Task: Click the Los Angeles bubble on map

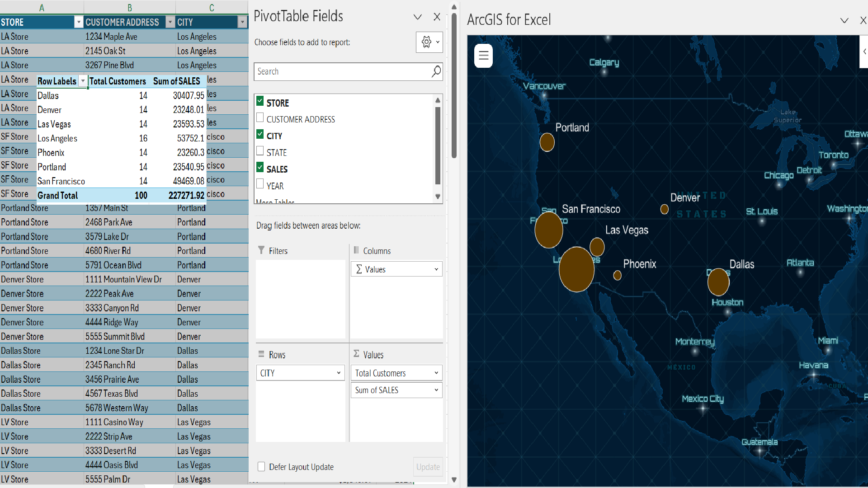Action: (x=576, y=269)
